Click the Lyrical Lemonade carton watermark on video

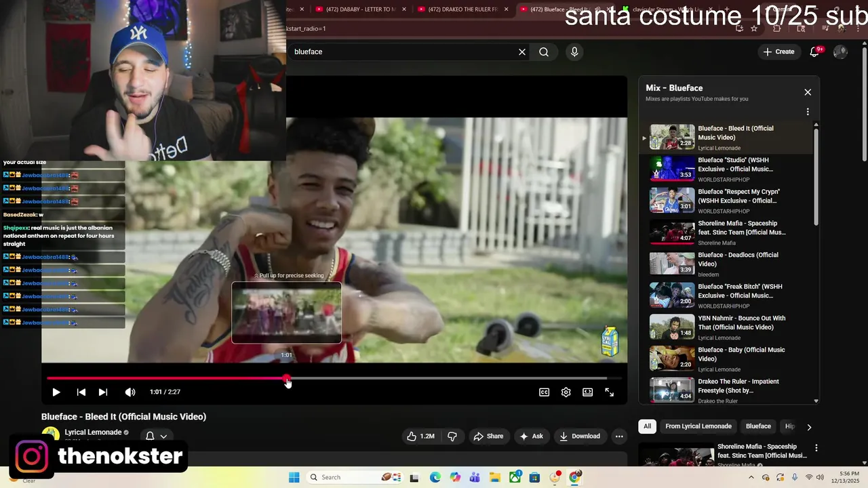click(609, 341)
